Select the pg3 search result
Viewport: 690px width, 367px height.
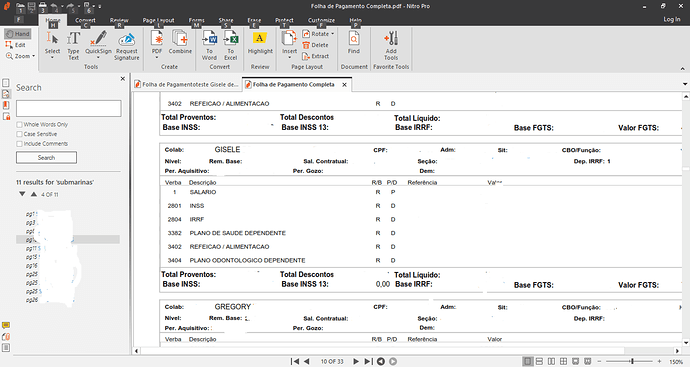click(31, 223)
